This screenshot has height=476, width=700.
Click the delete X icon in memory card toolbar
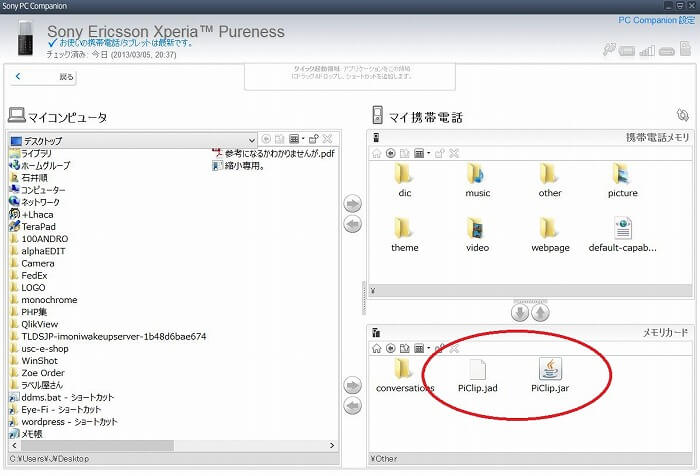click(x=453, y=348)
